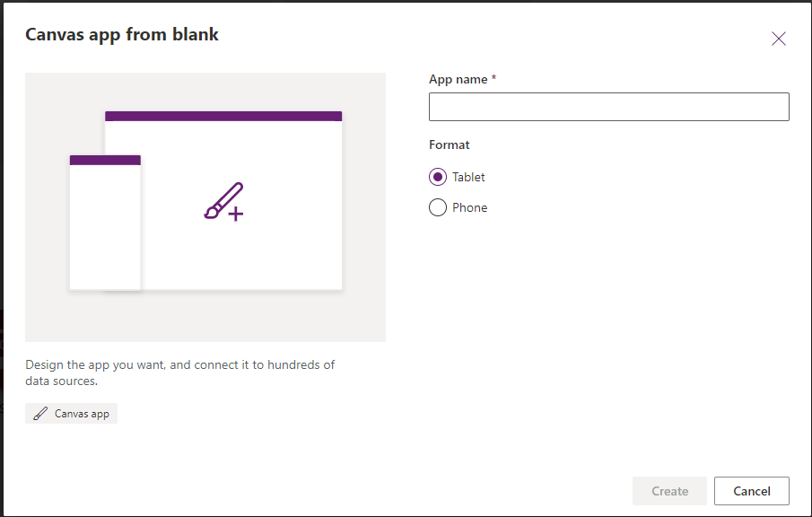812x517 pixels.
Task: Click the paintbrush plus icon in preview
Action: [223, 202]
